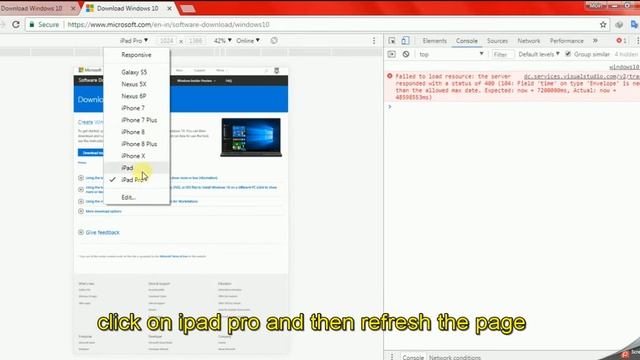
Task: Open the iPad Pro device dropdown
Action: [134, 40]
